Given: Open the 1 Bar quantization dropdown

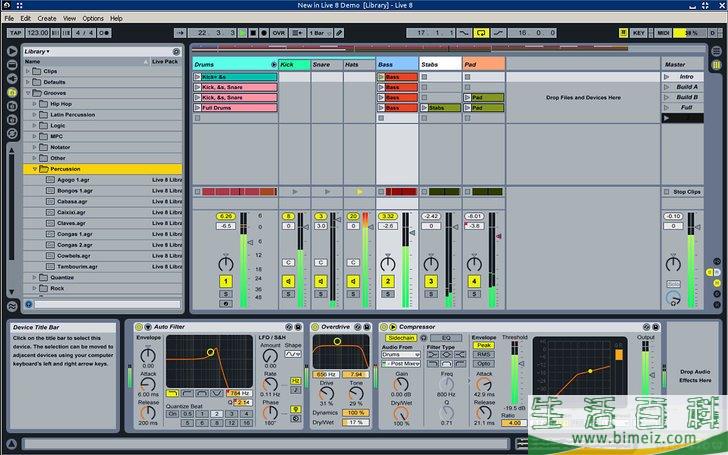Looking at the screenshot, I should [x=320, y=33].
